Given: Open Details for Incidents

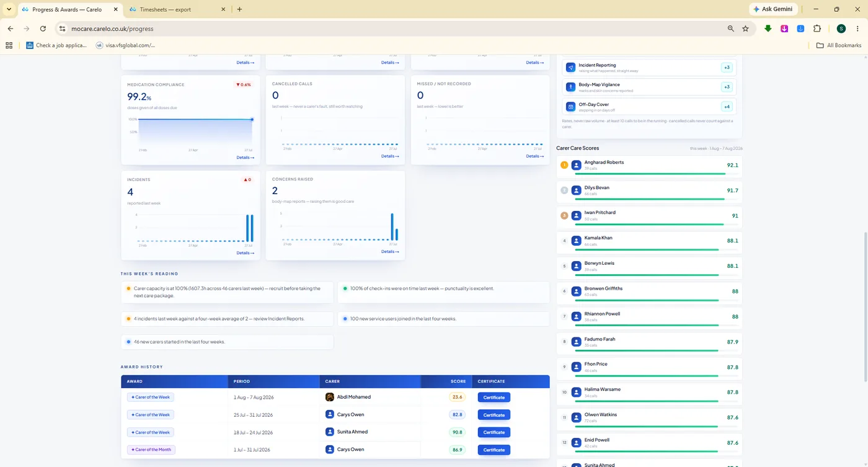Looking at the screenshot, I should point(245,253).
